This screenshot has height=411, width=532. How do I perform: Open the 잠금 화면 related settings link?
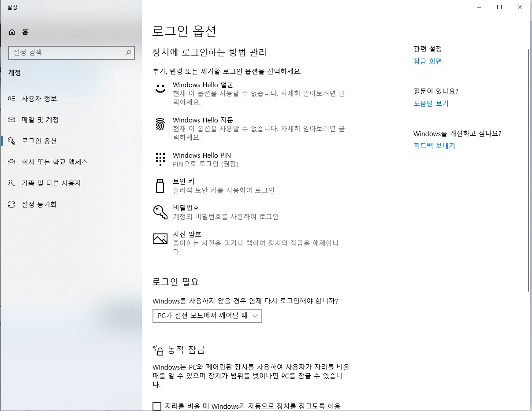click(x=428, y=61)
